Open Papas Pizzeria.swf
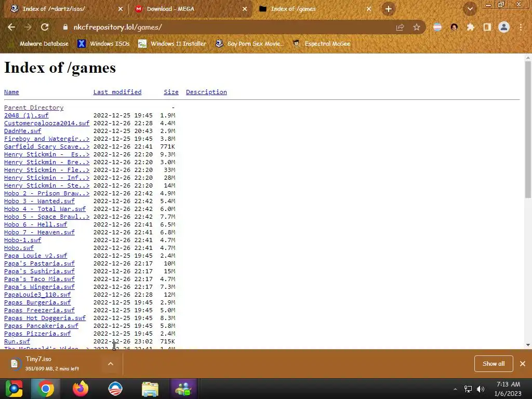The width and height of the screenshot is (532, 399). 37,334
